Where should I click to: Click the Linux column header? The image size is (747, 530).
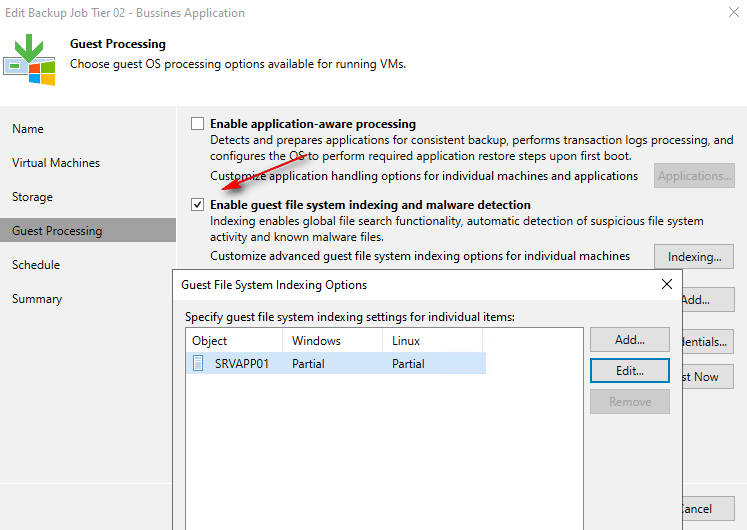click(432, 341)
